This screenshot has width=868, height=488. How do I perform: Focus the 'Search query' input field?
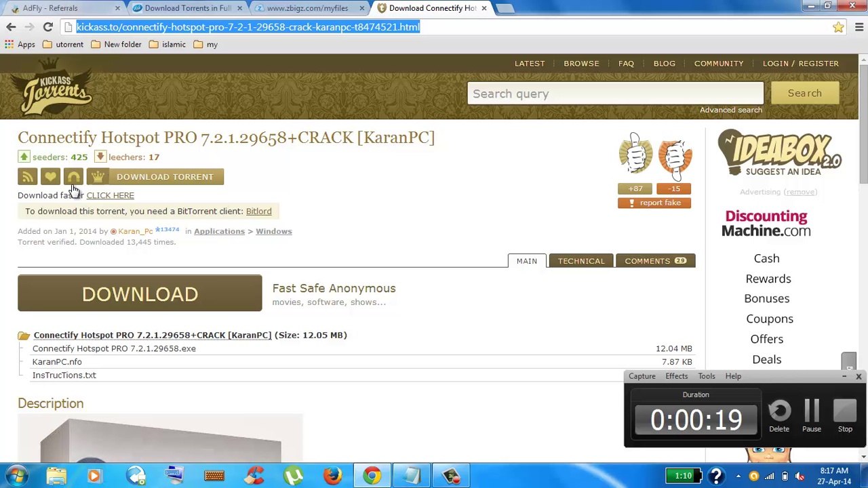(x=615, y=94)
